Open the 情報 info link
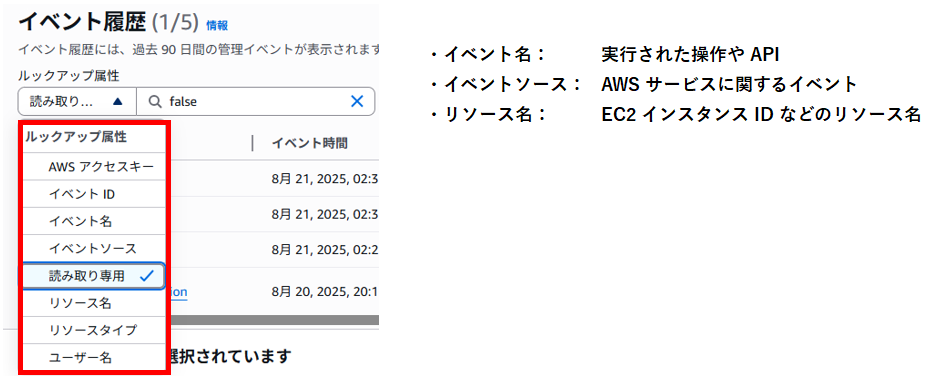Viewport: 935px width, 382px height. [x=217, y=26]
